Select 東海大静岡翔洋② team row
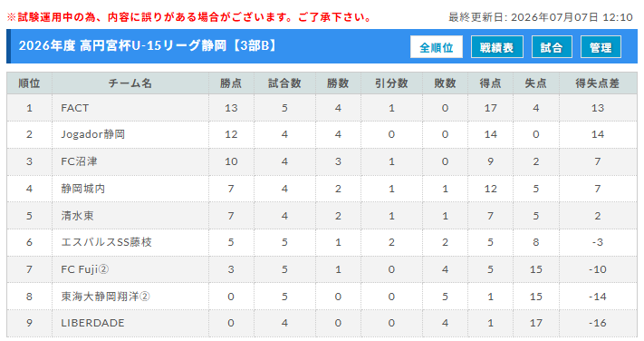644x341 pixels. pos(322,297)
